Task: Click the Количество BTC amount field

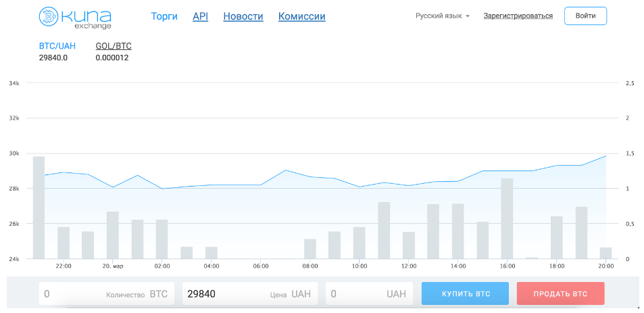Action: click(106, 293)
